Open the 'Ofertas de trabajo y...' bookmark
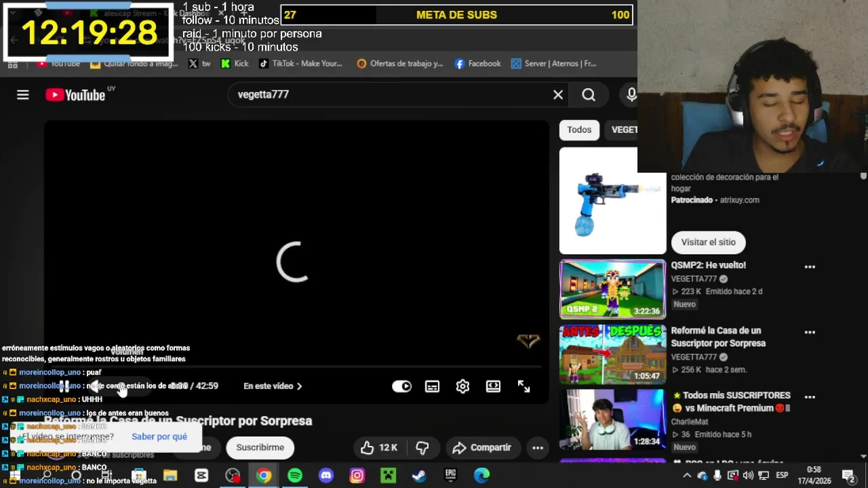 click(x=400, y=64)
